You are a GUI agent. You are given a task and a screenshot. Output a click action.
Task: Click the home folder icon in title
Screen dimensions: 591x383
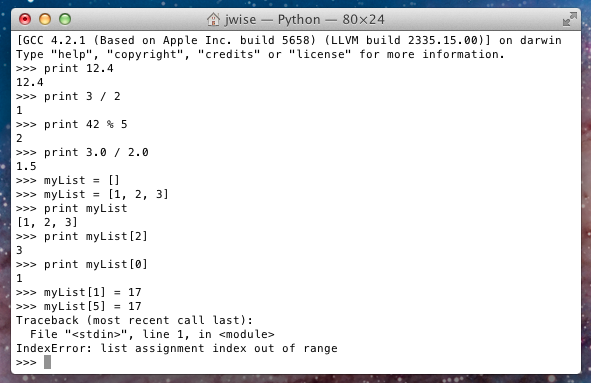click(x=213, y=19)
